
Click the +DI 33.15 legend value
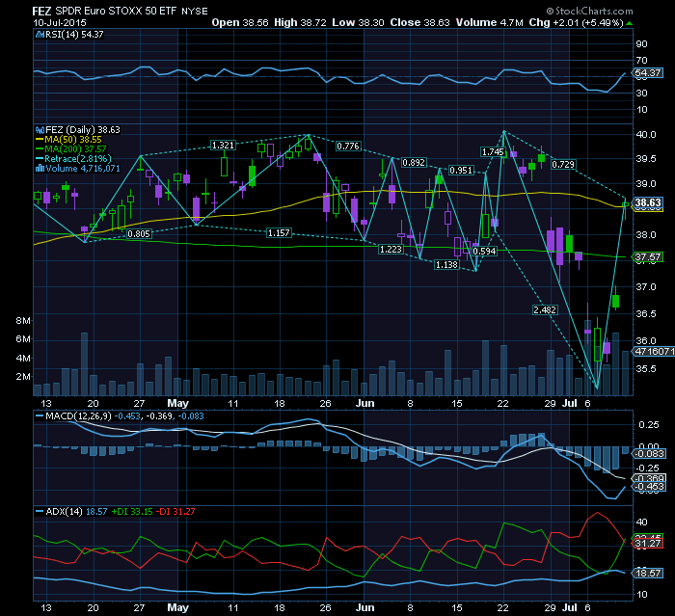(132, 512)
